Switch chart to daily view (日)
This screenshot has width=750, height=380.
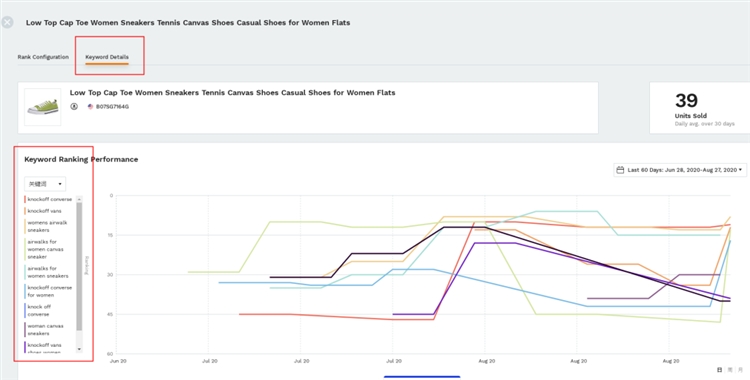(x=719, y=370)
